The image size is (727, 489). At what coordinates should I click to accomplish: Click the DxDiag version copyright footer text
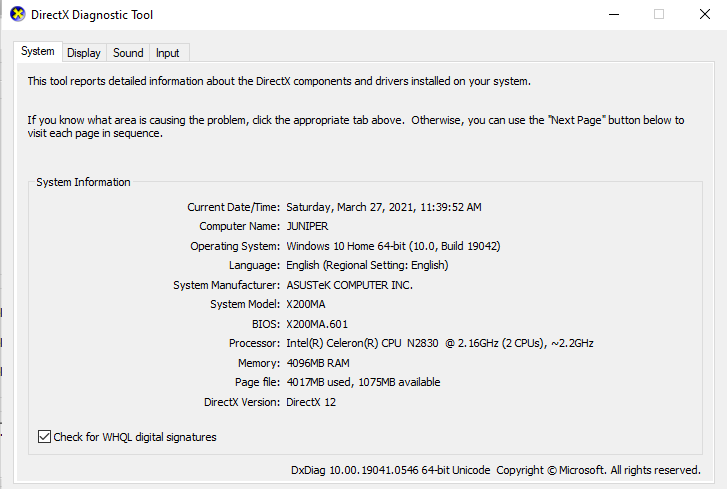coord(495,470)
